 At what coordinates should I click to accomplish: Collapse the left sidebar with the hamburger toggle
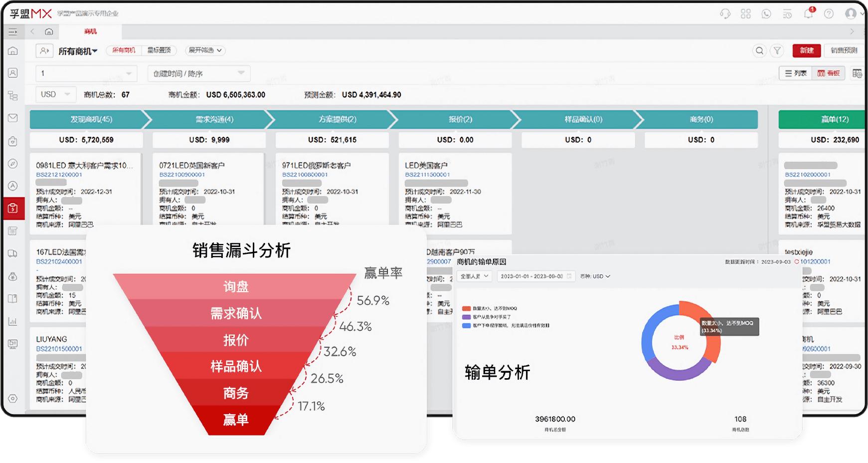pyautogui.click(x=13, y=31)
